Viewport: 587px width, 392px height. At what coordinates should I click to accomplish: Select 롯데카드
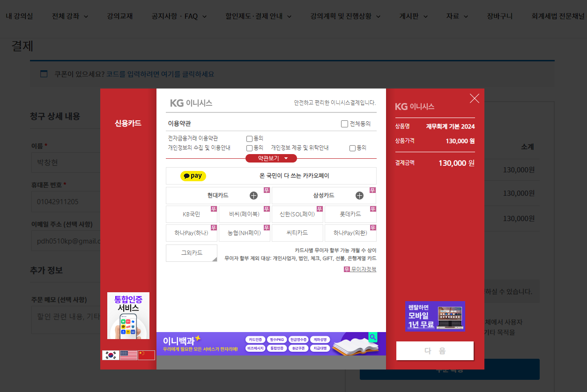point(350,214)
